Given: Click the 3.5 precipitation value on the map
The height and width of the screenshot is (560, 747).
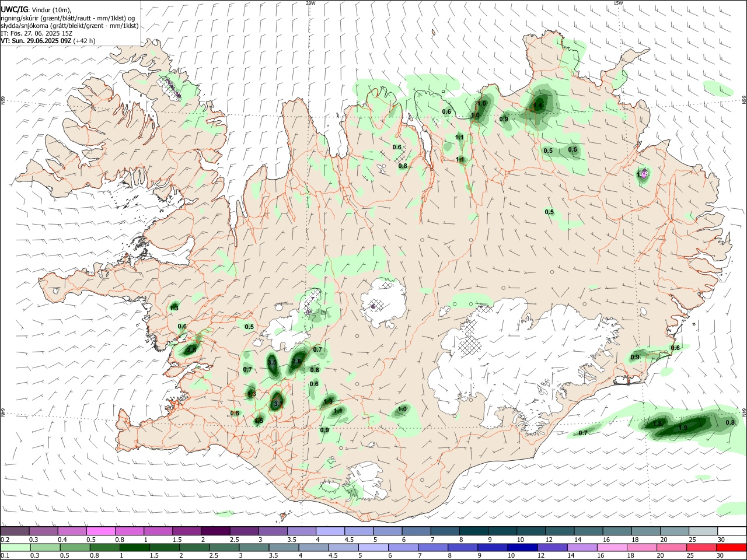Looking at the screenshot, I should 272,363.
